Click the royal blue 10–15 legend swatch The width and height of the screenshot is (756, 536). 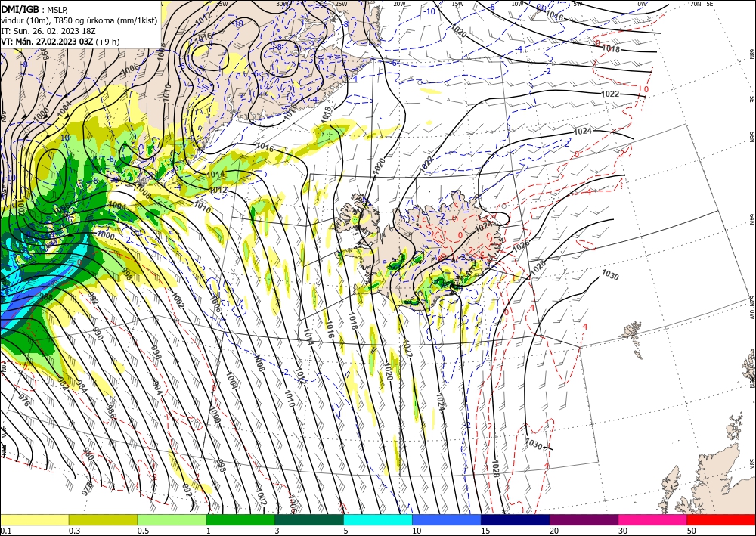pos(447,519)
